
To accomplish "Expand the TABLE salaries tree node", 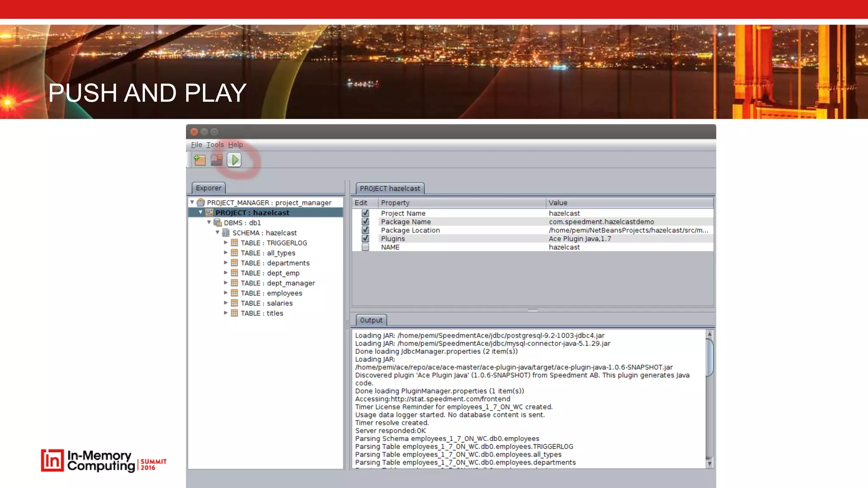I will [226, 303].
